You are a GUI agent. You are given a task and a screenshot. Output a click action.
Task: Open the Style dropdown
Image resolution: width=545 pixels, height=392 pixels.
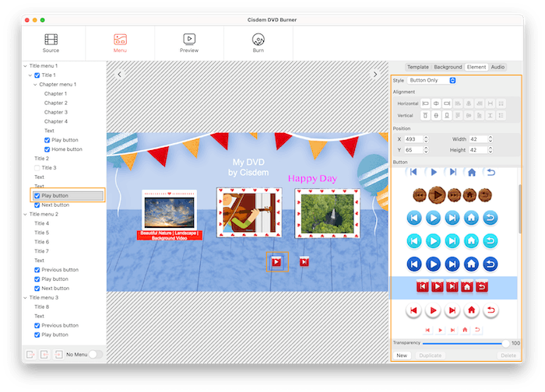tap(432, 80)
